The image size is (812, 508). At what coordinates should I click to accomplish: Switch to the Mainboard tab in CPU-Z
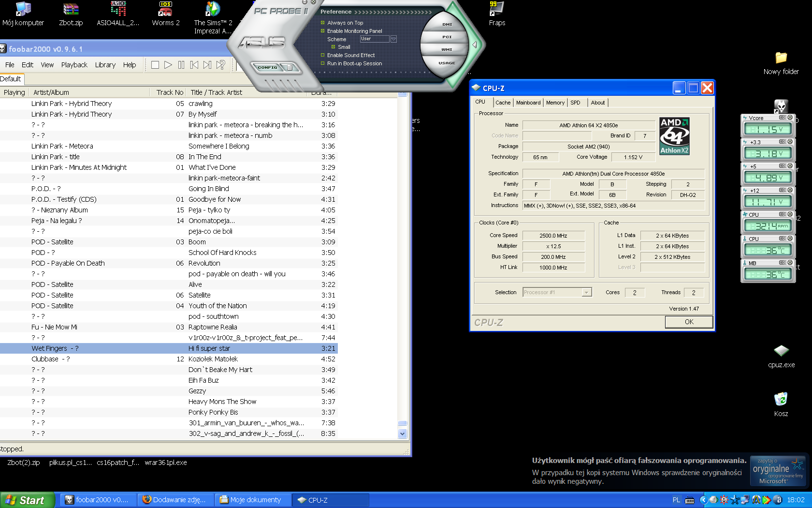[528, 103]
